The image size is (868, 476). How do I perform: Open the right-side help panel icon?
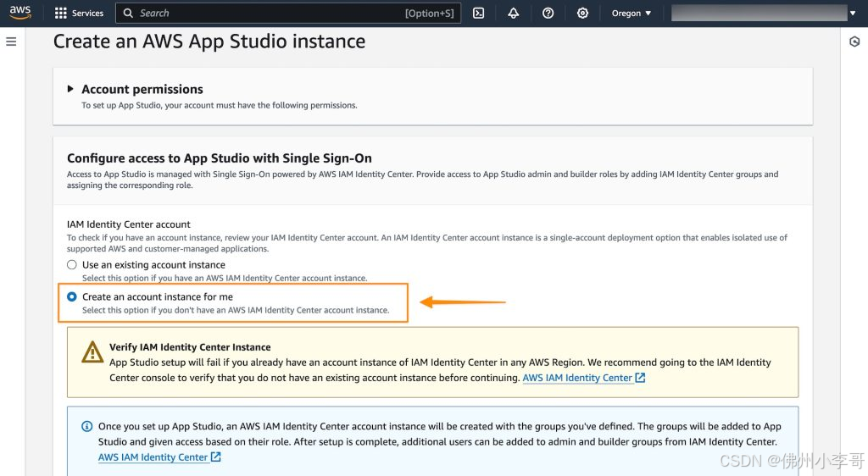point(854,42)
